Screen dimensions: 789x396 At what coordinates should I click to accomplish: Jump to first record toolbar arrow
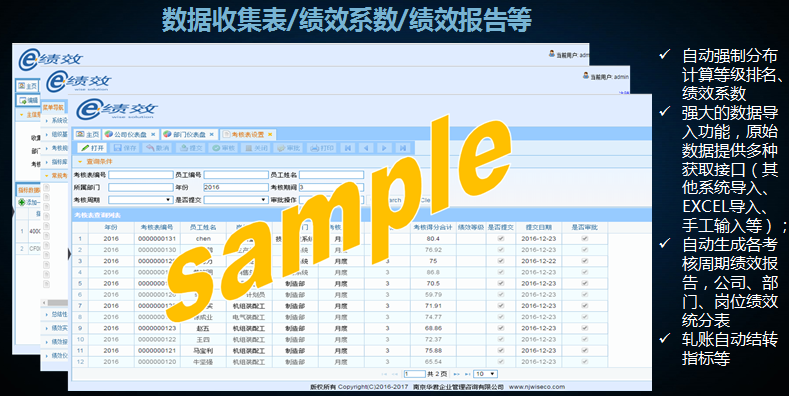(x=348, y=148)
